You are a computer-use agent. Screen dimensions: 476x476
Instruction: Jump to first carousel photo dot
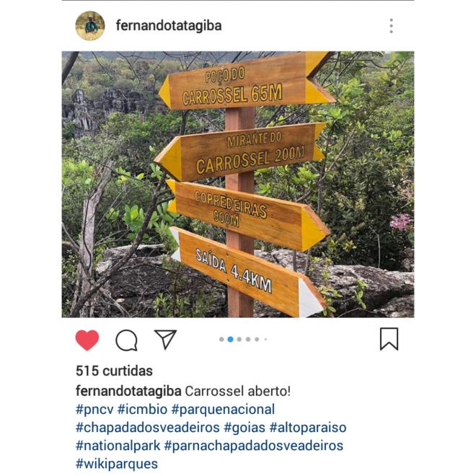[221, 340]
